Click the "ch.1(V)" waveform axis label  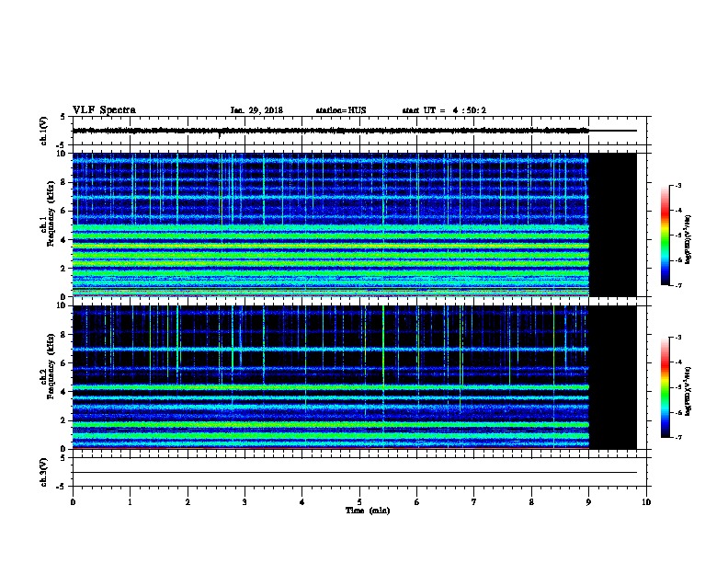(43, 131)
